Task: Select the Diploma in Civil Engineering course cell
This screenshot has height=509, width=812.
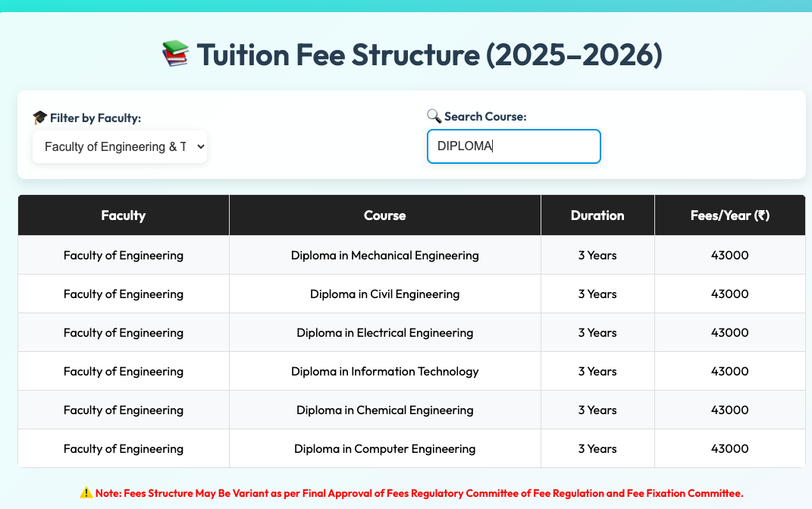Action: (x=384, y=294)
